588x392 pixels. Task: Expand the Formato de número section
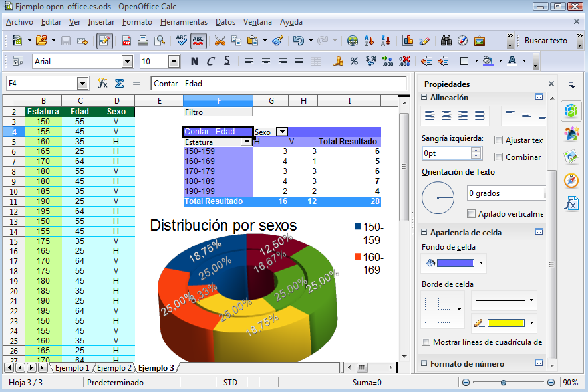(424, 364)
